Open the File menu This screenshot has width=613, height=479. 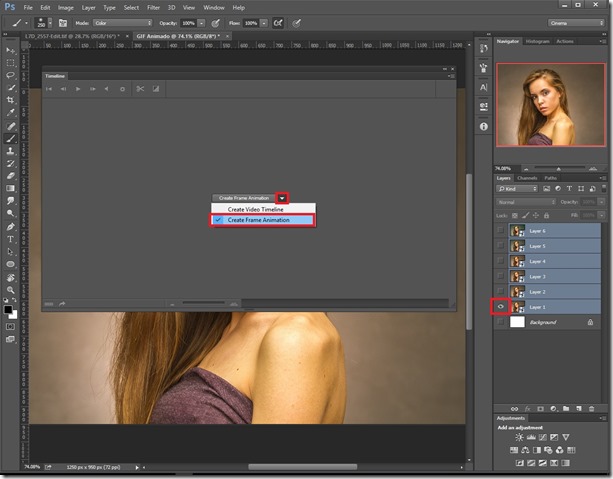click(x=28, y=7)
